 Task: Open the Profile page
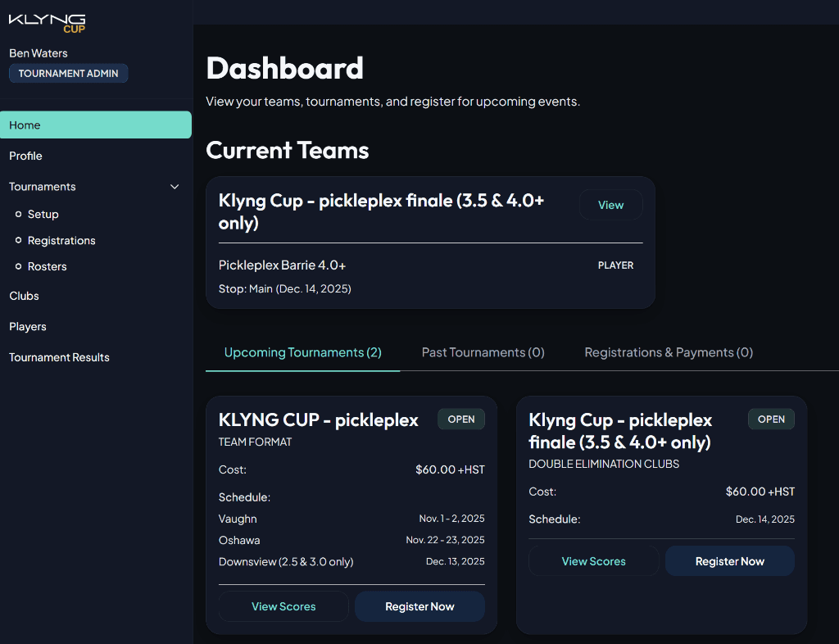[25, 156]
